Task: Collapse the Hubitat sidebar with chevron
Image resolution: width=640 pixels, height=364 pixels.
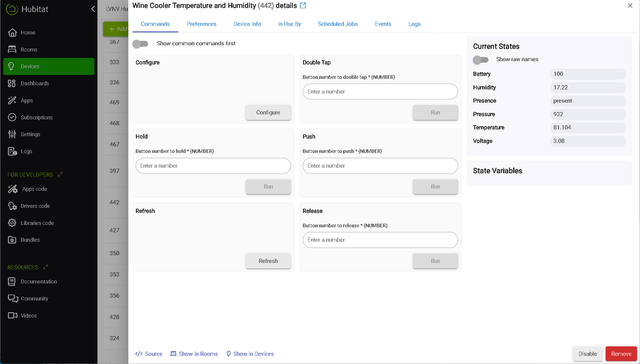Action: 93,9
